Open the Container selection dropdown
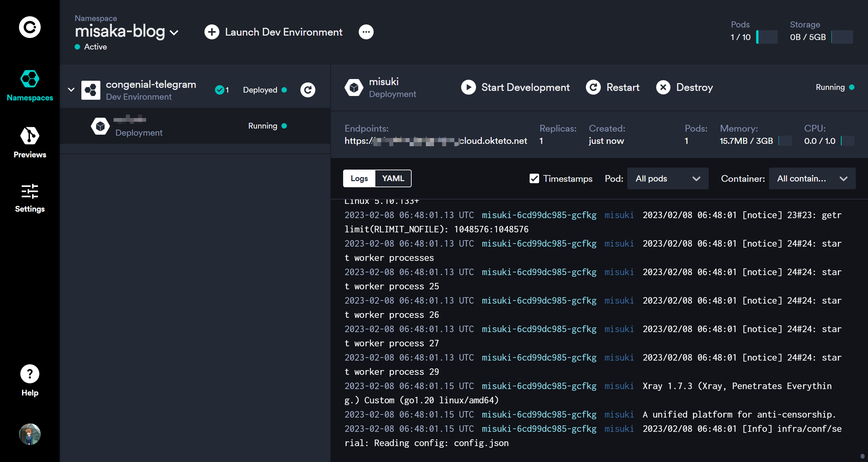Image resolution: width=868 pixels, height=462 pixels. [812, 178]
